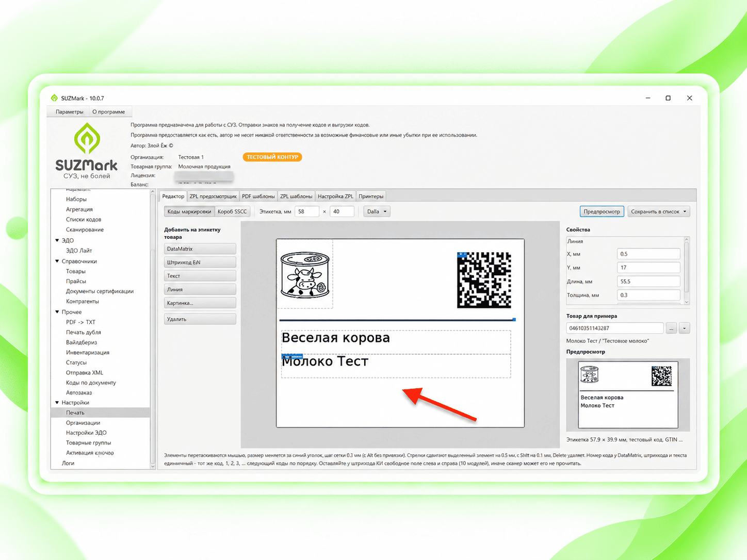Click the SUZMark logo

tap(87, 151)
